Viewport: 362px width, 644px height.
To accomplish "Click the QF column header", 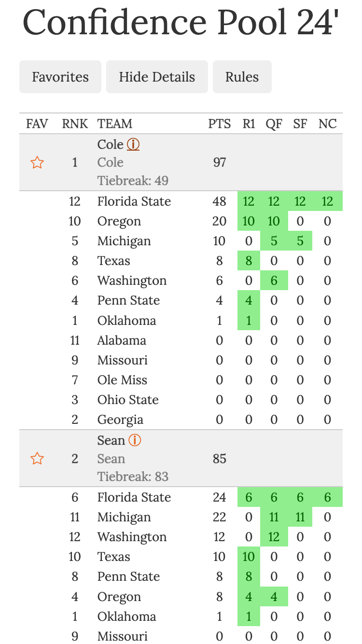I will click(x=274, y=124).
